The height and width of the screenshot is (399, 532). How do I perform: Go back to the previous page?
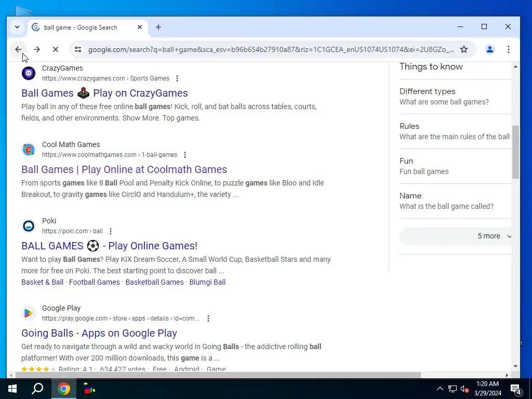point(18,49)
